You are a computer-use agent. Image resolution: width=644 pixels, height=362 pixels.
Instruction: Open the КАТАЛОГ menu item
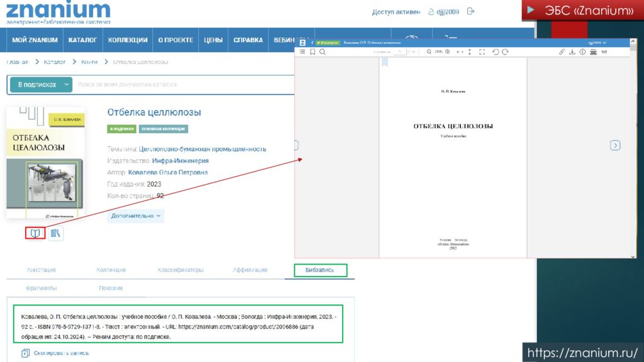coord(82,40)
